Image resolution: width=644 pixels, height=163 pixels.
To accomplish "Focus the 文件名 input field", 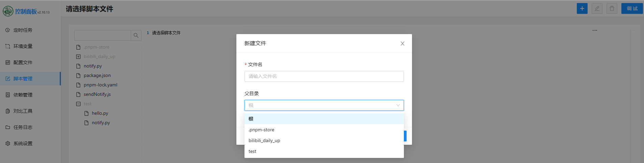I will (x=324, y=76).
